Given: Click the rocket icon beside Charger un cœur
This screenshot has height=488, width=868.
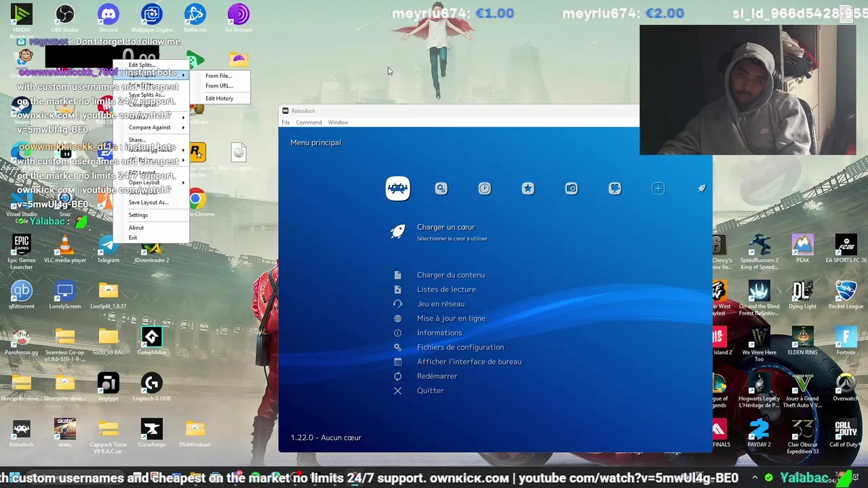Looking at the screenshot, I should [x=398, y=232].
